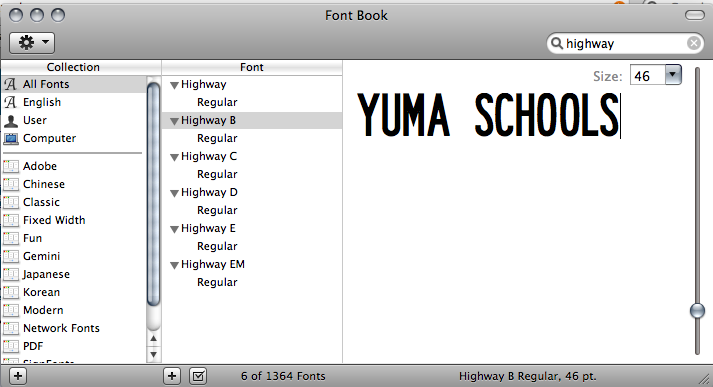The width and height of the screenshot is (713, 387).
Task: Select the All Fonts collection
Action: coord(46,84)
